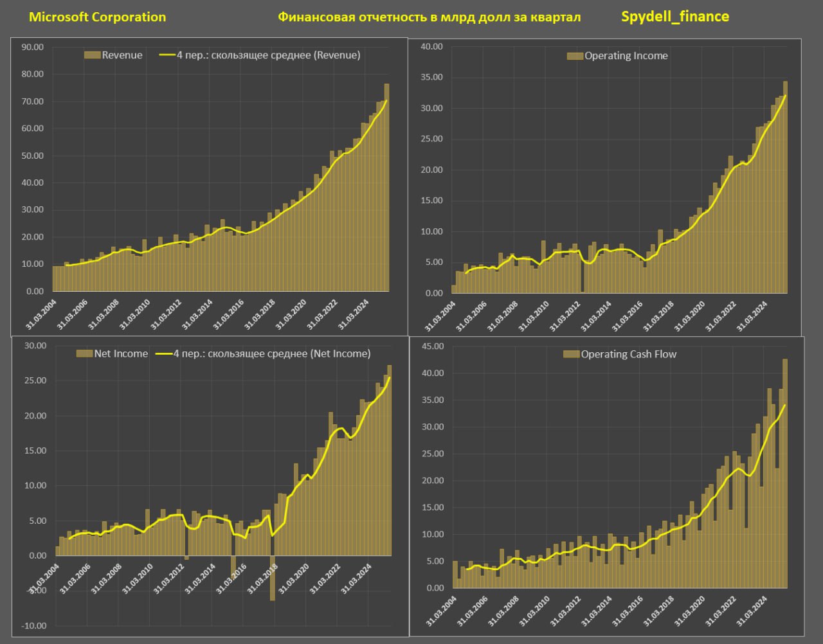
Task: Click the Revenue legend color swatch
Action: [x=92, y=55]
